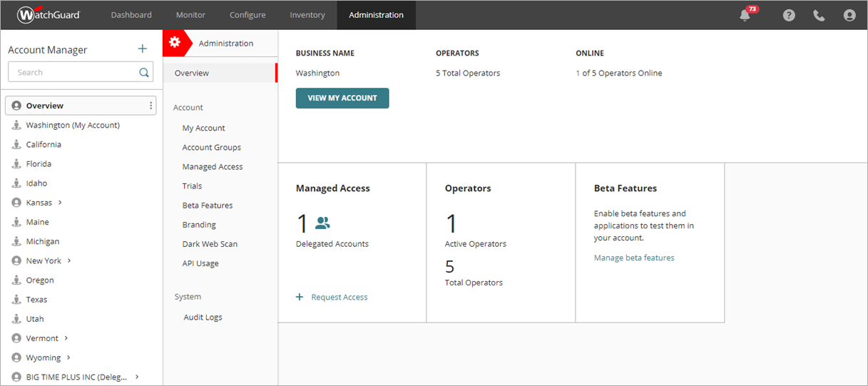Select the Maine account

[37, 222]
